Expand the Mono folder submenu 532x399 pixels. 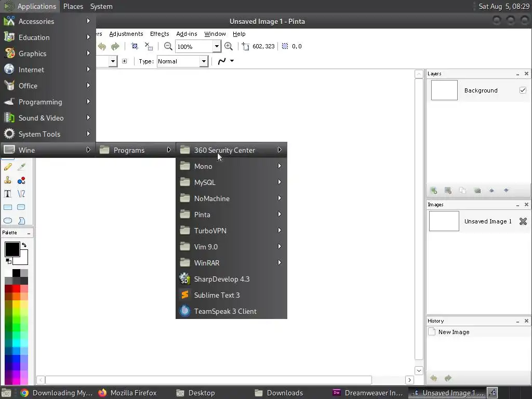231,166
